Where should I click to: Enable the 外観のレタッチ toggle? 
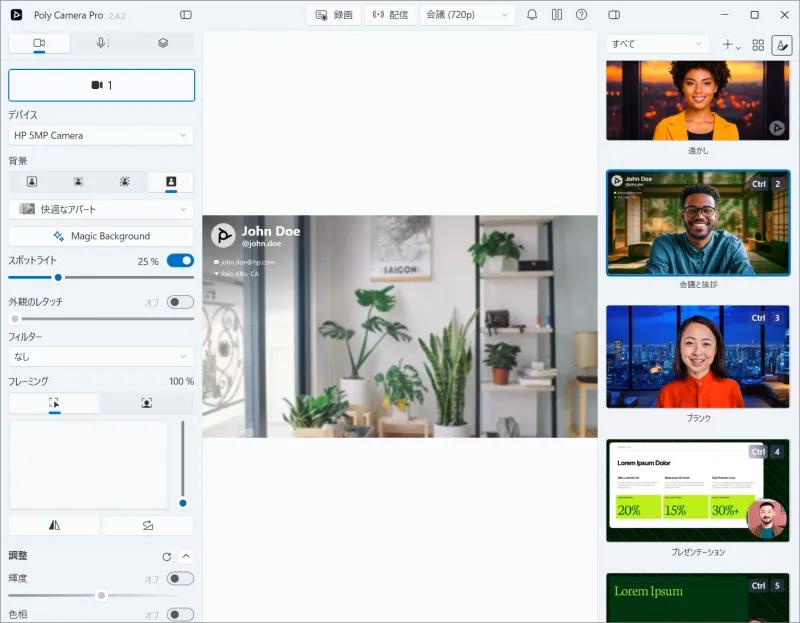(180, 302)
